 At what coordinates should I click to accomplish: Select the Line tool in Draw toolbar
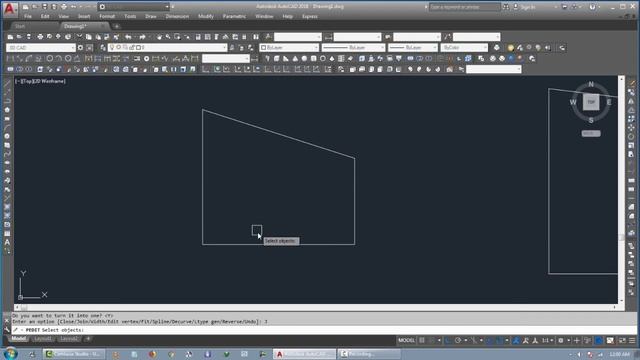(x=7, y=83)
